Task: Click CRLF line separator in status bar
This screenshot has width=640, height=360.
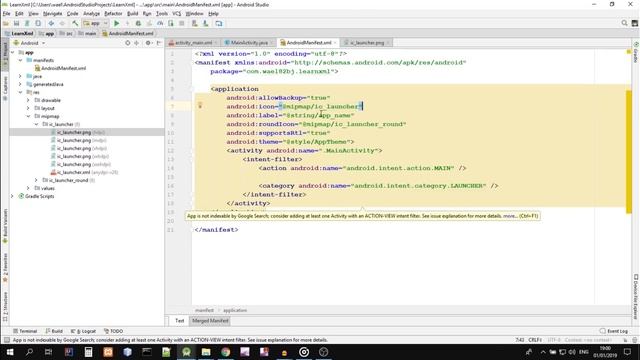Action: pos(535,340)
